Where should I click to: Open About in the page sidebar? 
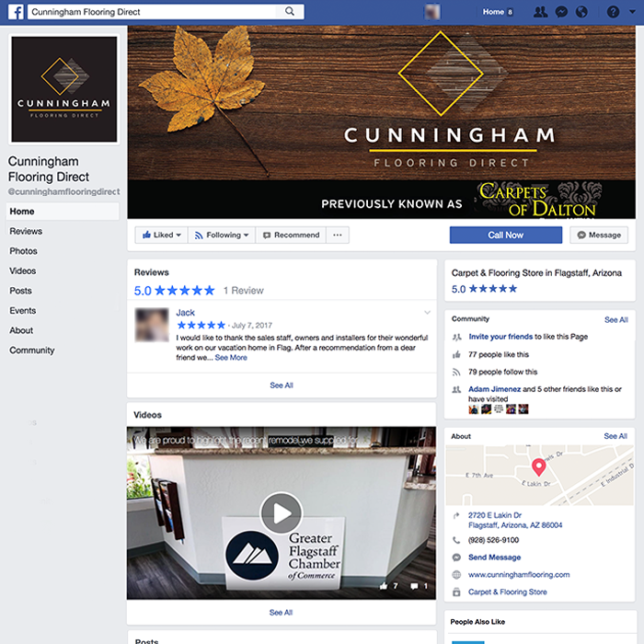coord(21,330)
